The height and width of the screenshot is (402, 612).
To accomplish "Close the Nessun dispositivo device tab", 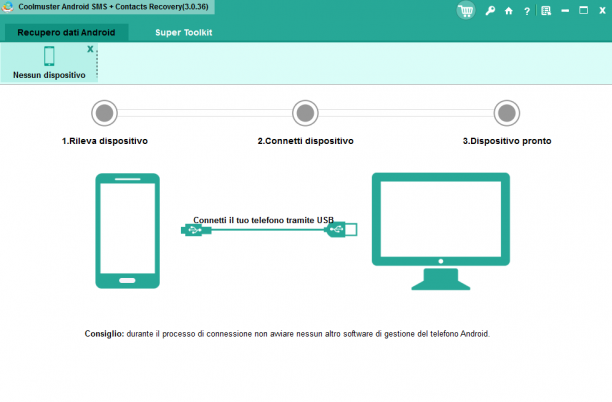I will [90, 49].
